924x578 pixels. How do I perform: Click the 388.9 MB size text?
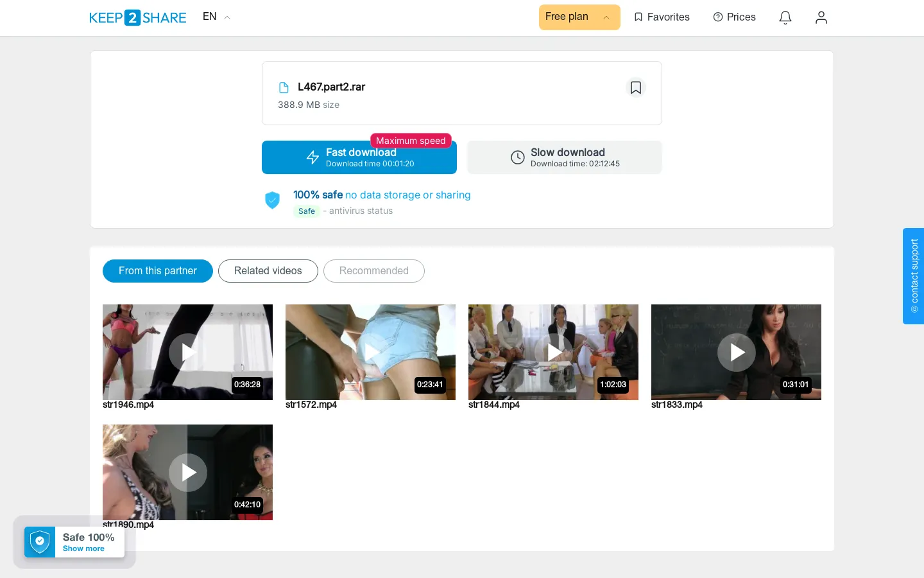(x=309, y=105)
